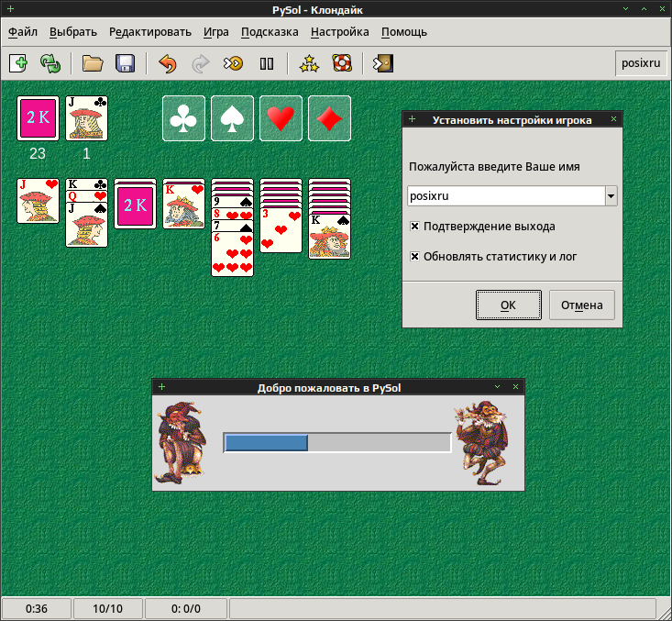Click the welcome dialog progress bar
The width and height of the screenshot is (672, 621).
[337, 443]
